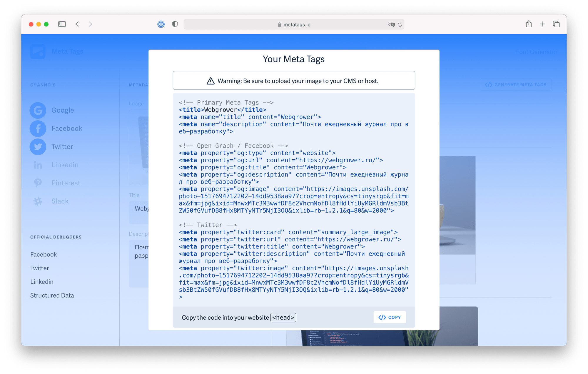Open the Linkedin official debugger link
Viewport: 588px width, 374px height.
coord(42,282)
